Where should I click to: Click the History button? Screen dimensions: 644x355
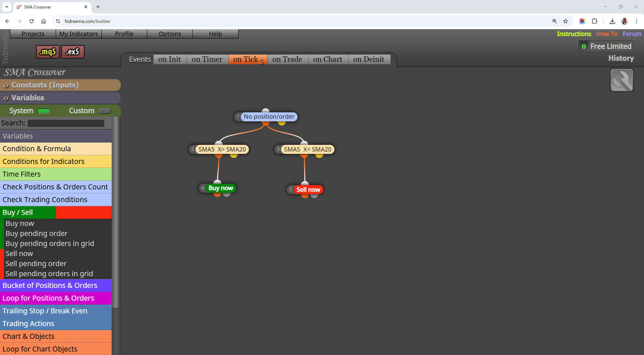point(621,58)
